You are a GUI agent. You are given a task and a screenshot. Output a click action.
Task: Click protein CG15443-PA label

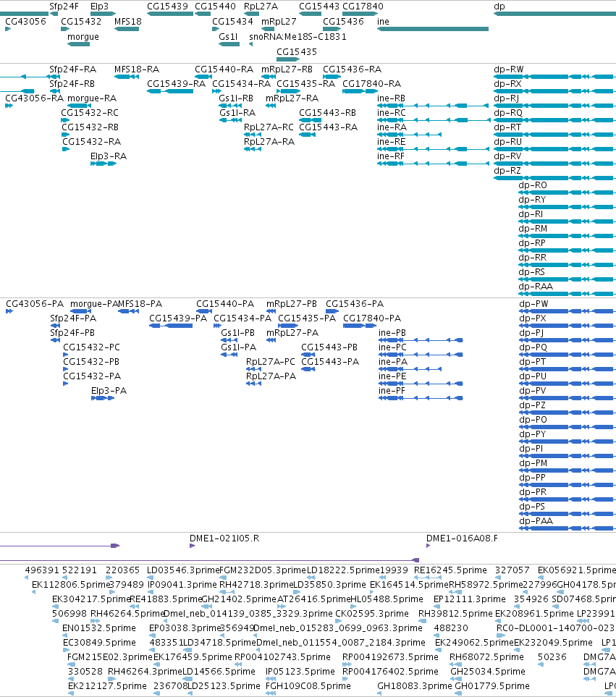330,361
